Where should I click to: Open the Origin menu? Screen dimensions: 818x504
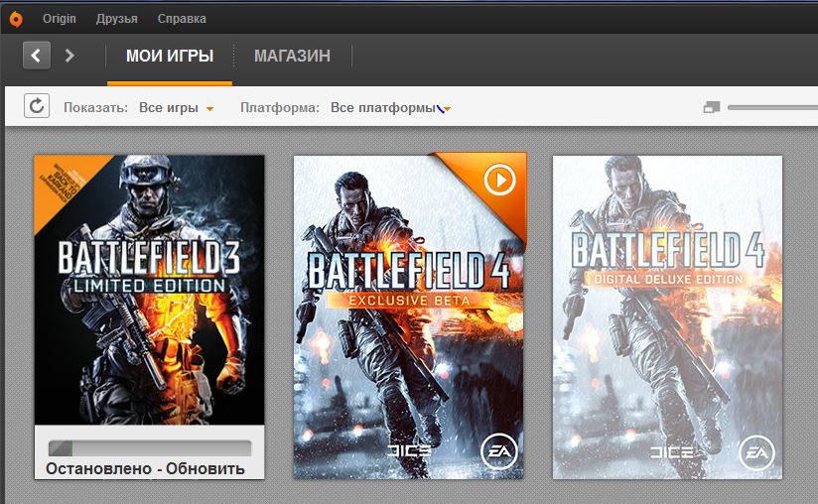(x=59, y=19)
